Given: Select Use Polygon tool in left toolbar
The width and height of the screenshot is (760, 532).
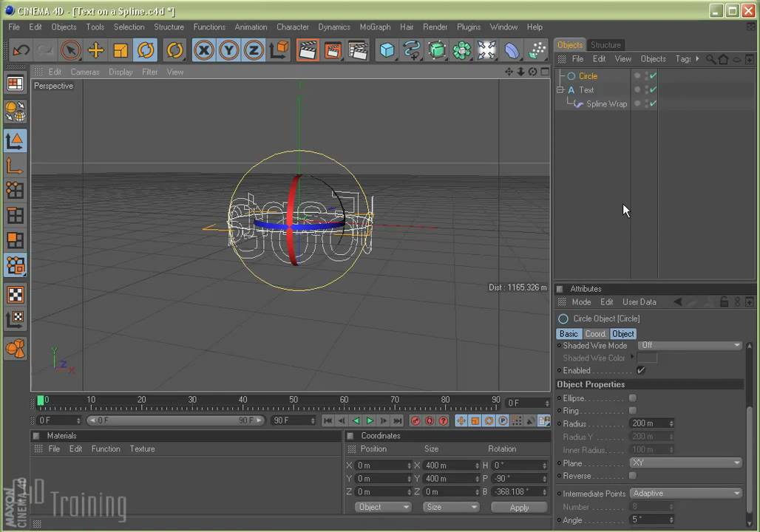Looking at the screenshot, I should point(15,240).
